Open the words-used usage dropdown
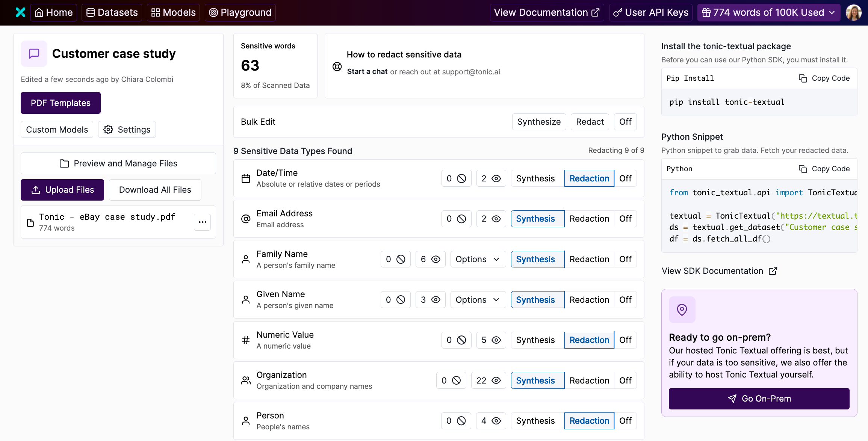Image resolution: width=868 pixels, height=441 pixels. point(768,12)
